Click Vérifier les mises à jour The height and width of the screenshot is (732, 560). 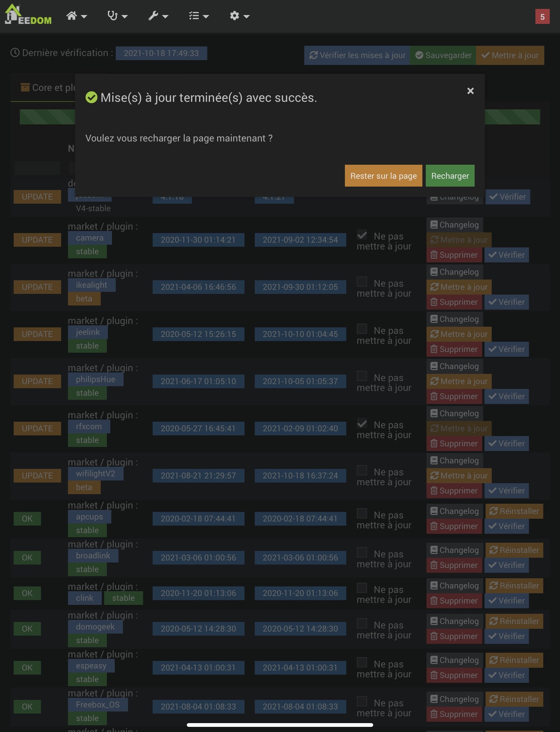[357, 55]
